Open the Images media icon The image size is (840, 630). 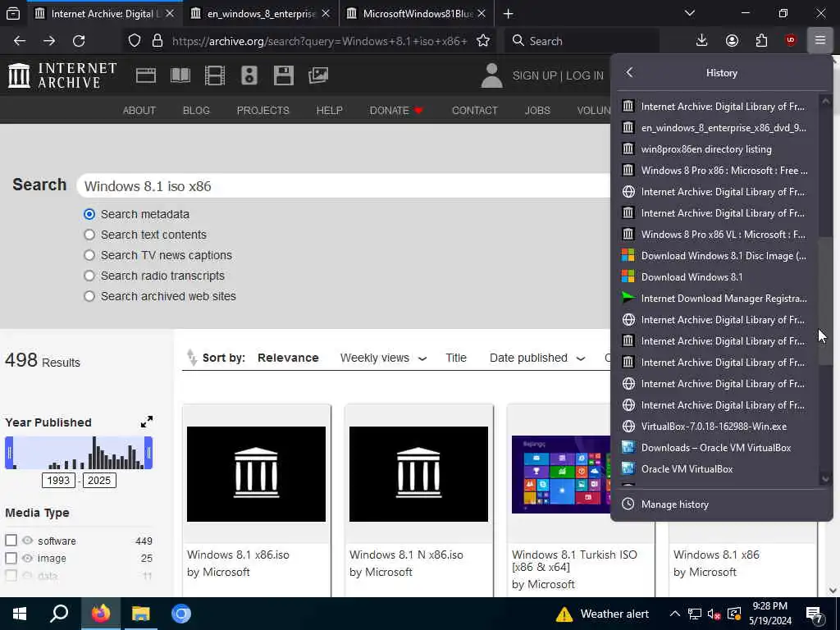pyautogui.click(x=318, y=75)
